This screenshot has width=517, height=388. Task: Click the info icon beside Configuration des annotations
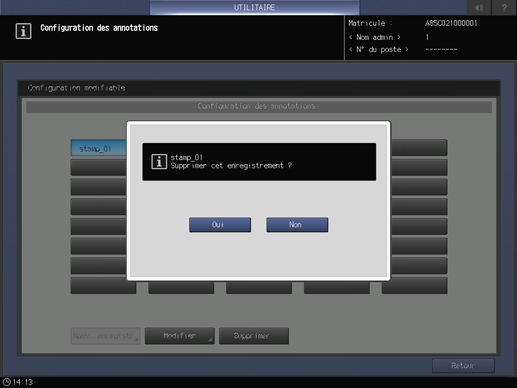23,31
